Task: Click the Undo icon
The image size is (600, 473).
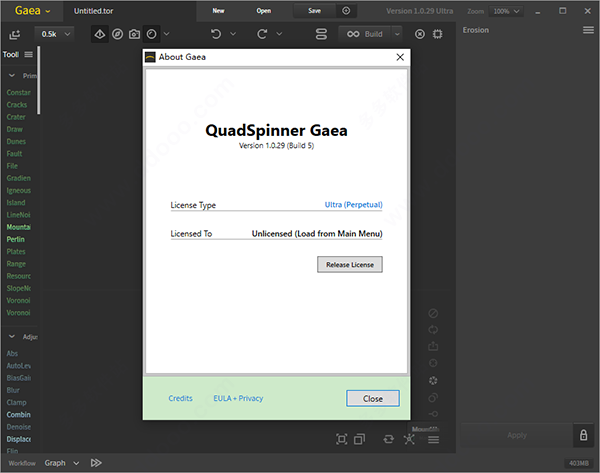Action: click(x=216, y=34)
